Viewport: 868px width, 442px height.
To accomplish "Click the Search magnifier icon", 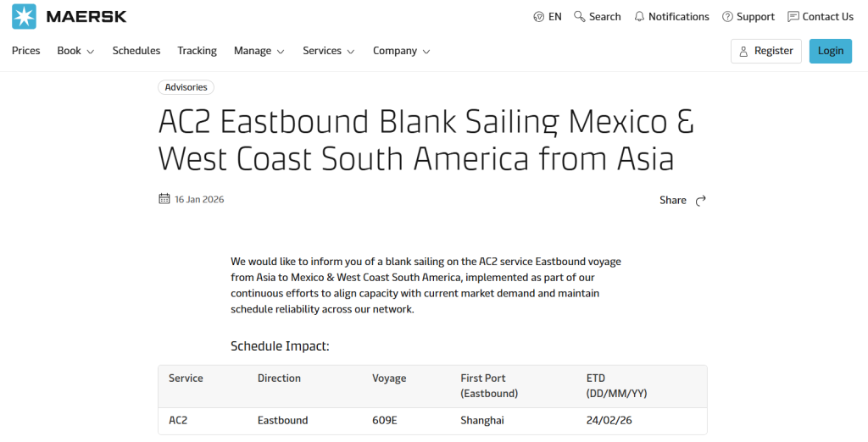I will point(580,17).
